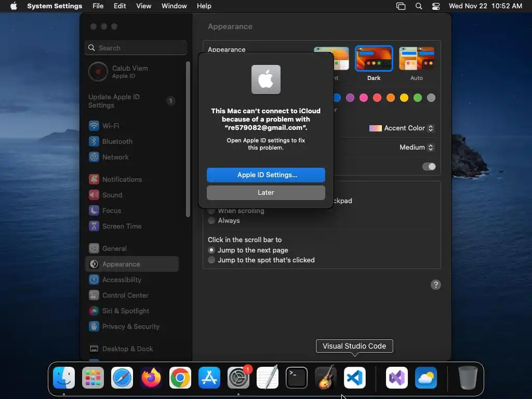Viewport: 532px width, 399px height.
Task: Open Notifications settings in the sidebar
Action: coord(132,179)
